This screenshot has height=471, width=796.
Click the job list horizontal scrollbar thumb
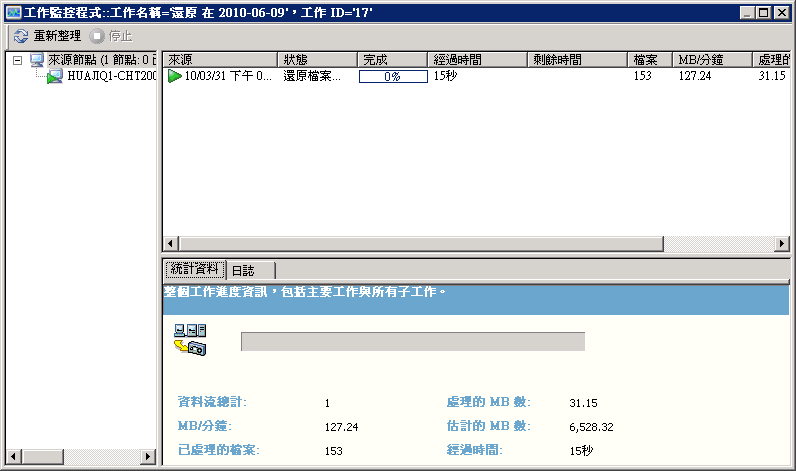tap(421, 244)
